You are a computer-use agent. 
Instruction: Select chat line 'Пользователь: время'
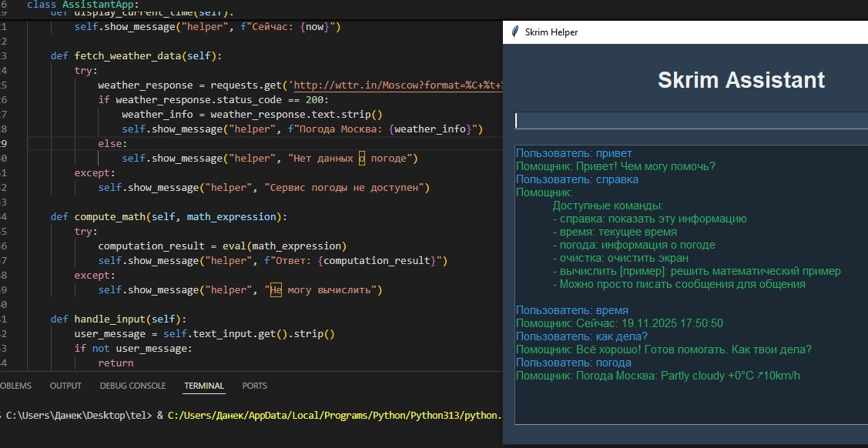[x=571, y=310]
